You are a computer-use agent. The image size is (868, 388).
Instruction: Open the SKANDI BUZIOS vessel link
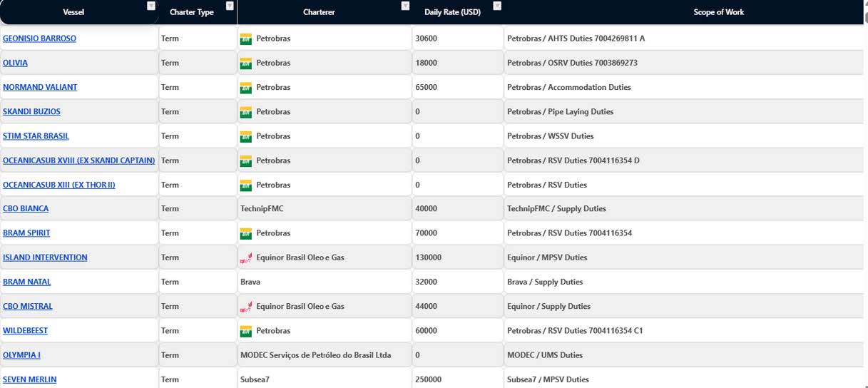pyautogui.click(x=31, y=112)
